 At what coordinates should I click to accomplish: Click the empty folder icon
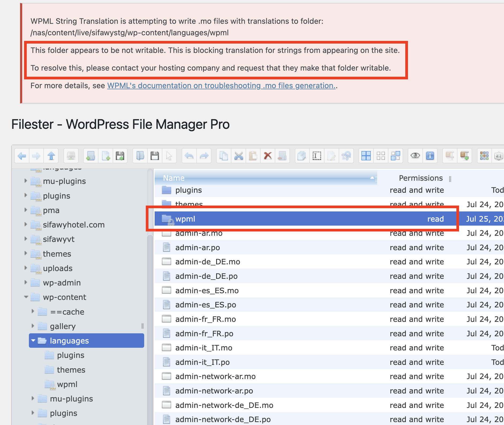pyautogui.click(x=282, y=156)
